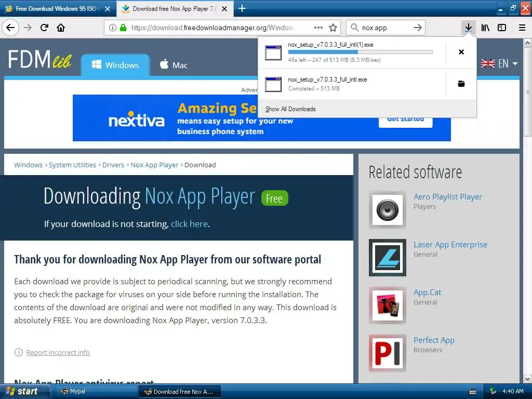The height and width of the screenshot is (399, 532).
Task: Open the Library toolbar icon
Action: click(485, 28)
